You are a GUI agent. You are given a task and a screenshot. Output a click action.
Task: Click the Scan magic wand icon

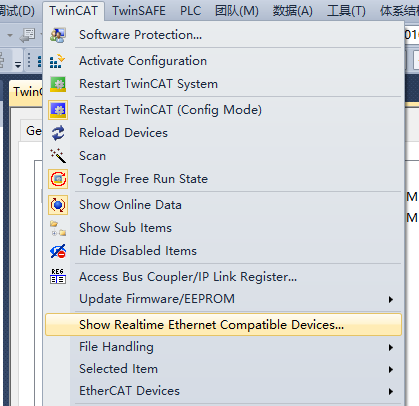pos(58,156)
